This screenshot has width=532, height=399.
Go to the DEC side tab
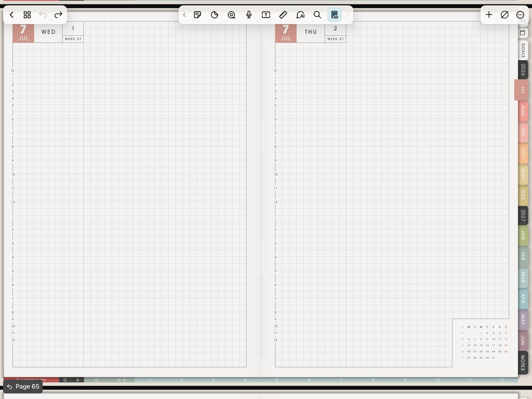tap(523, 195)
